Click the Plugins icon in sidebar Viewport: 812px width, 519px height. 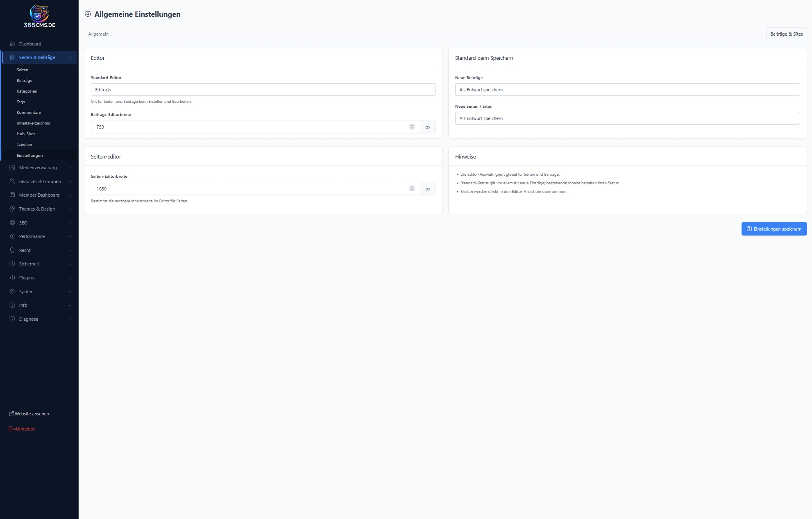coord(12,278)
